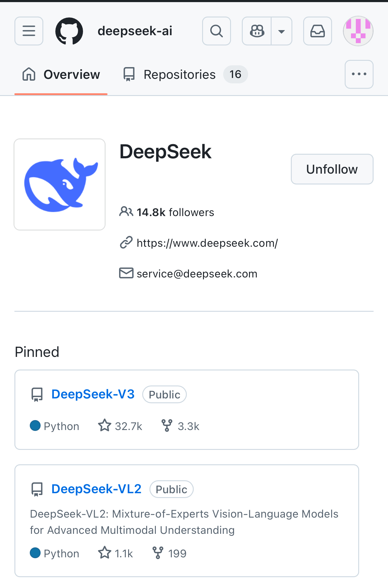Expand the Copilot dropdown arrow
The image size is (388, 588).
pos(282,31)
